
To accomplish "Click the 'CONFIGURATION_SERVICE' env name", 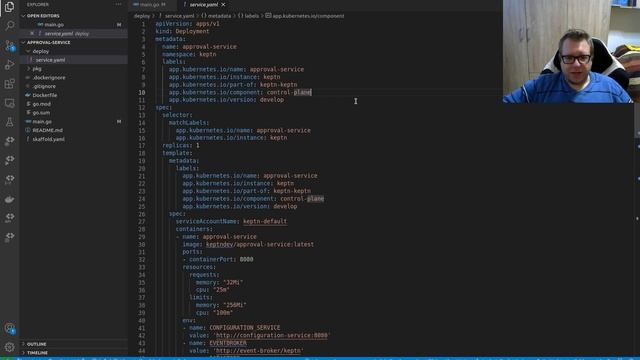I will (244, 328).
